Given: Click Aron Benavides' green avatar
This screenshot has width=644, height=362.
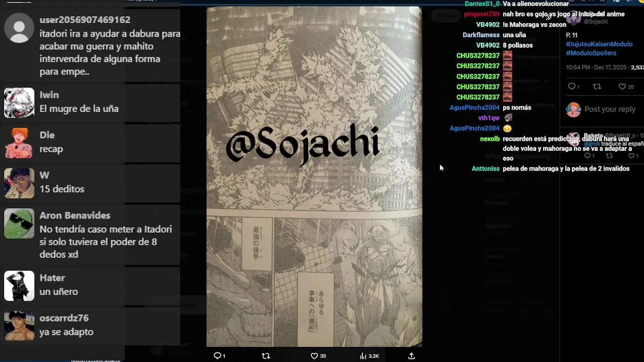Looking at the screenshot, I should click(x=19, y=223).
